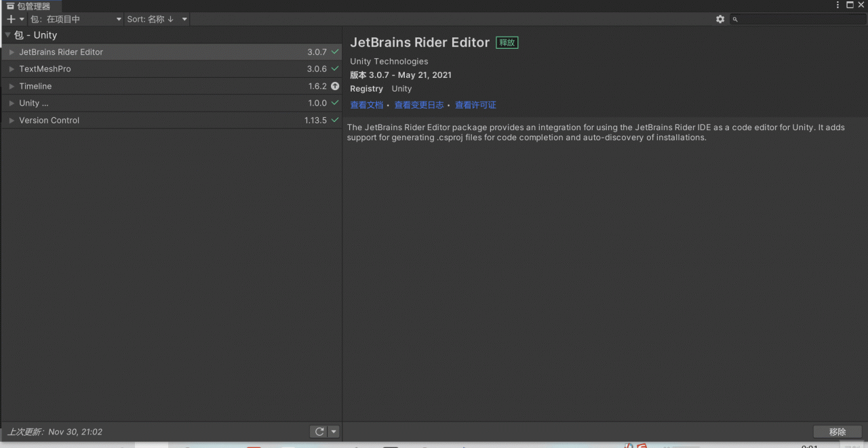Image resolution: width=868 pixels, height=448 pixels.
Task: Expand the TextMeshPro versions arrow
Action: click(12, 69)
